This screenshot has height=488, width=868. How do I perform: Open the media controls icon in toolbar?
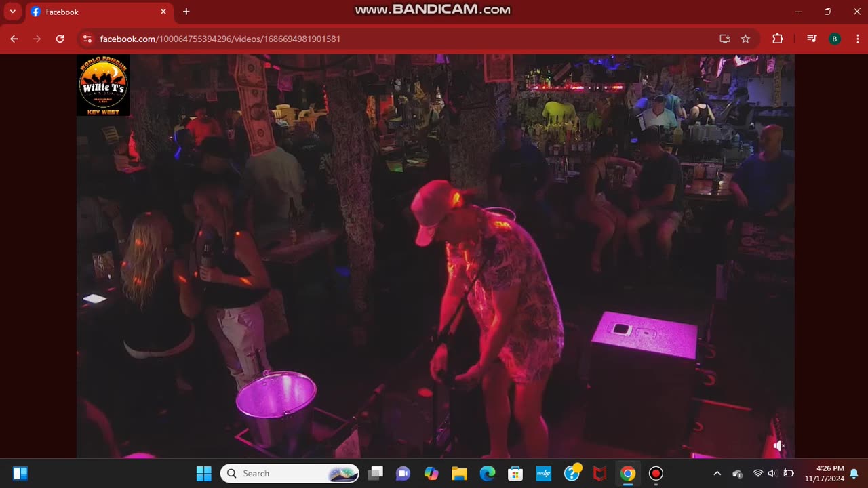[812, 39]
